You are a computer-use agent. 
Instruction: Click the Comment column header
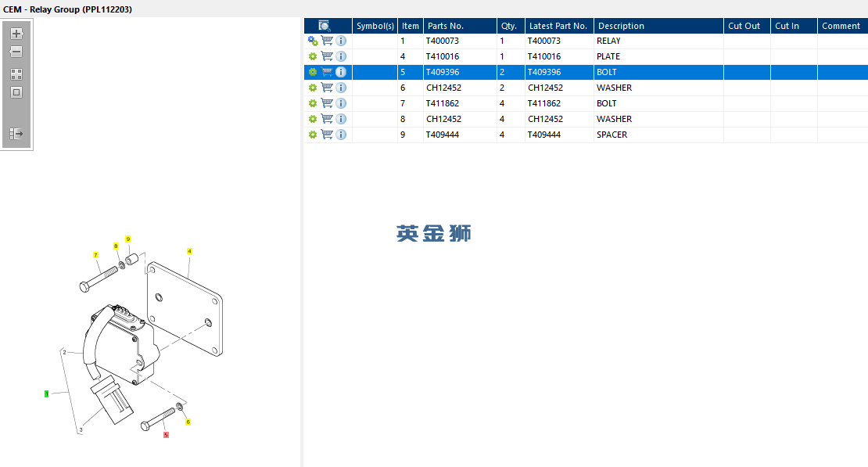(x=842, y=26)
